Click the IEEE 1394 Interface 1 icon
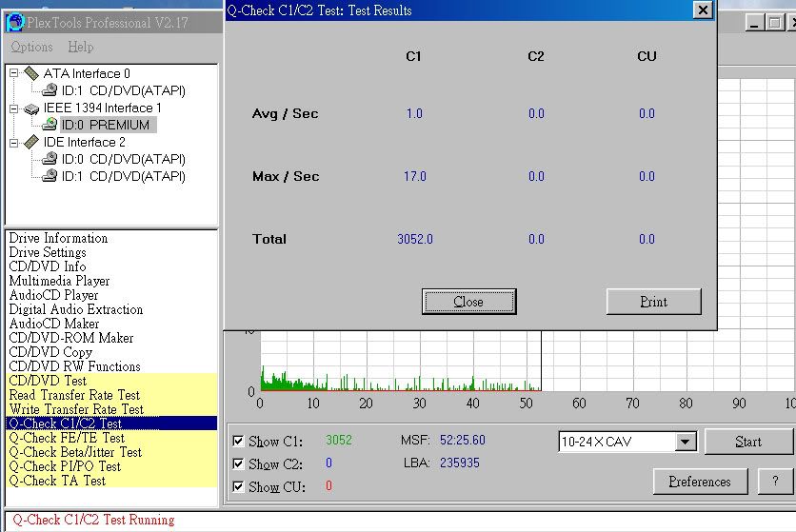The image size is (796, 532). (31, 108)
